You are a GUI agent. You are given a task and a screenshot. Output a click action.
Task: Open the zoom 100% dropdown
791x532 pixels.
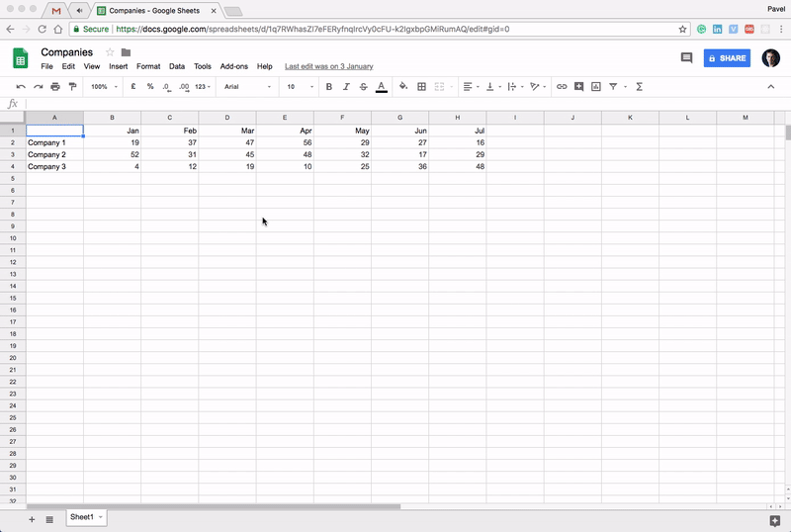[104, 87]
